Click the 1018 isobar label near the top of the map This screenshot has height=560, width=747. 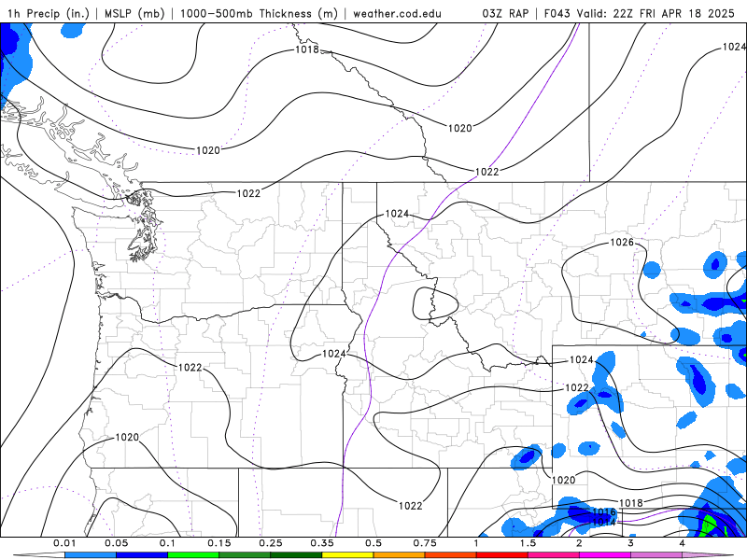coord(307,49)
